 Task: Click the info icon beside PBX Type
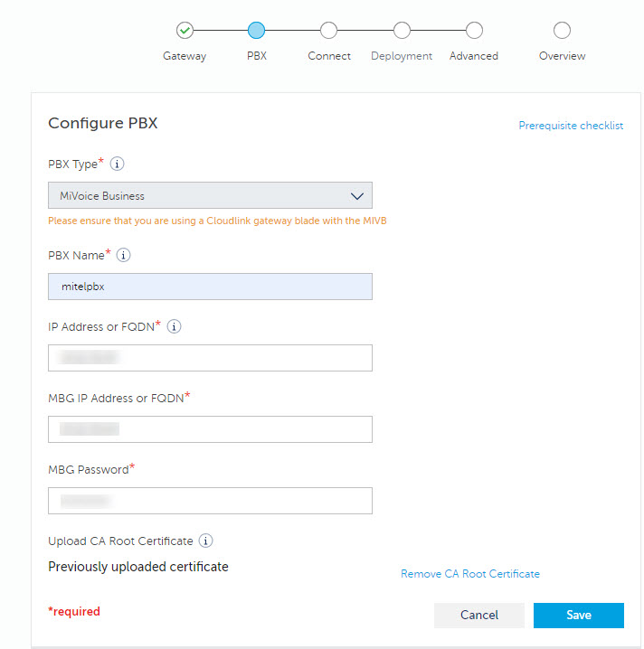(118, 165)
